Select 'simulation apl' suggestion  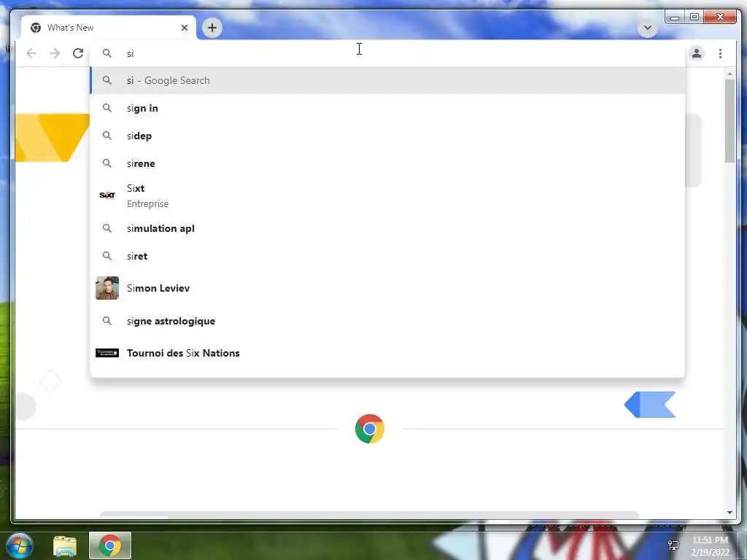pyautogui.click(x=387, y=228)
